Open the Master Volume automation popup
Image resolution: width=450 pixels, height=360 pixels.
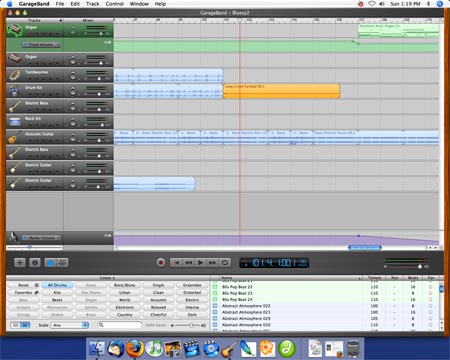pos(41,238)
